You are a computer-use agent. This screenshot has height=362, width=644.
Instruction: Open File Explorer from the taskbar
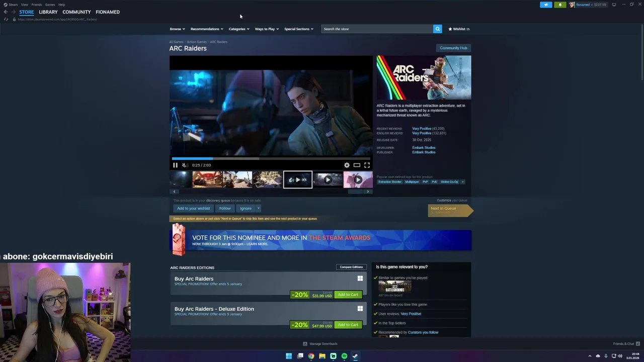click(x=322, y=356)
